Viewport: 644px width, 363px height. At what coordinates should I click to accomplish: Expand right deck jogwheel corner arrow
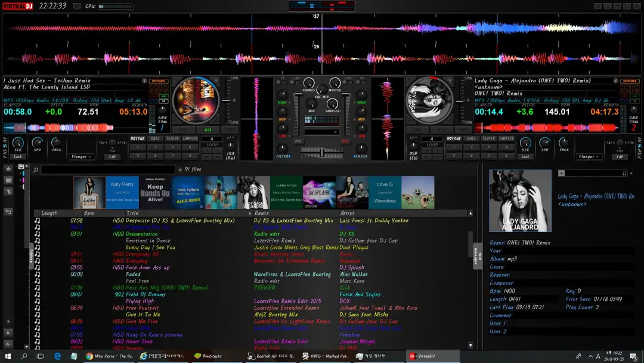point(450,81)
